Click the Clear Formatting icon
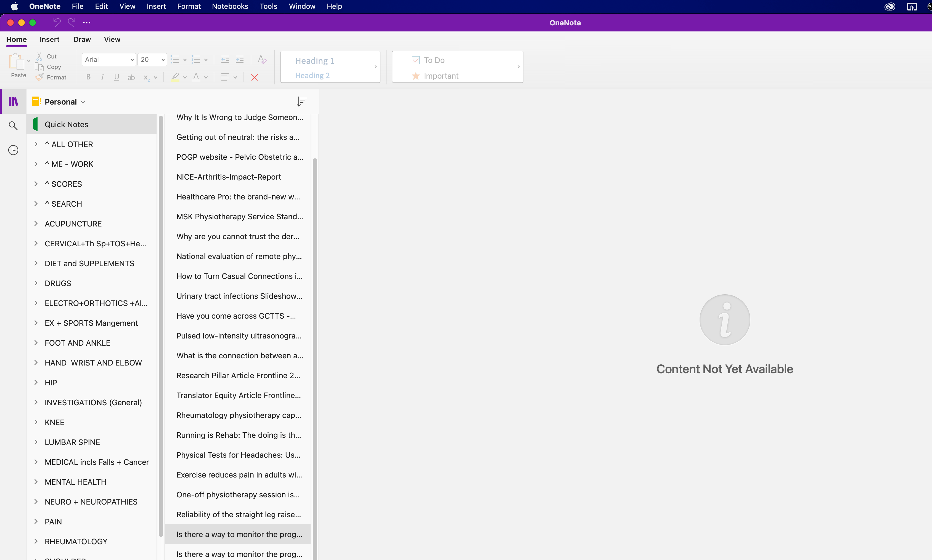This screenshot has width=932, height=560. point(262,59)
